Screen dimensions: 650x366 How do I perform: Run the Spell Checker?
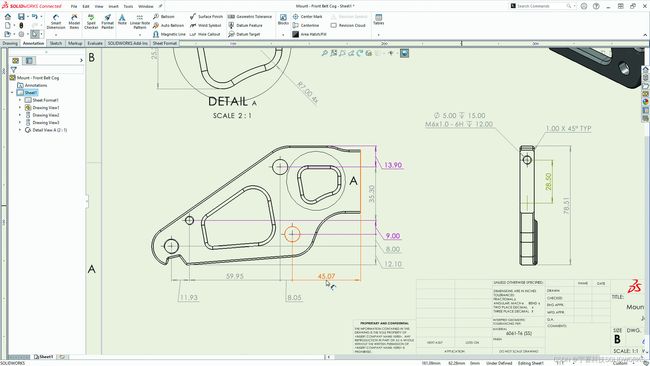(91, 22)
